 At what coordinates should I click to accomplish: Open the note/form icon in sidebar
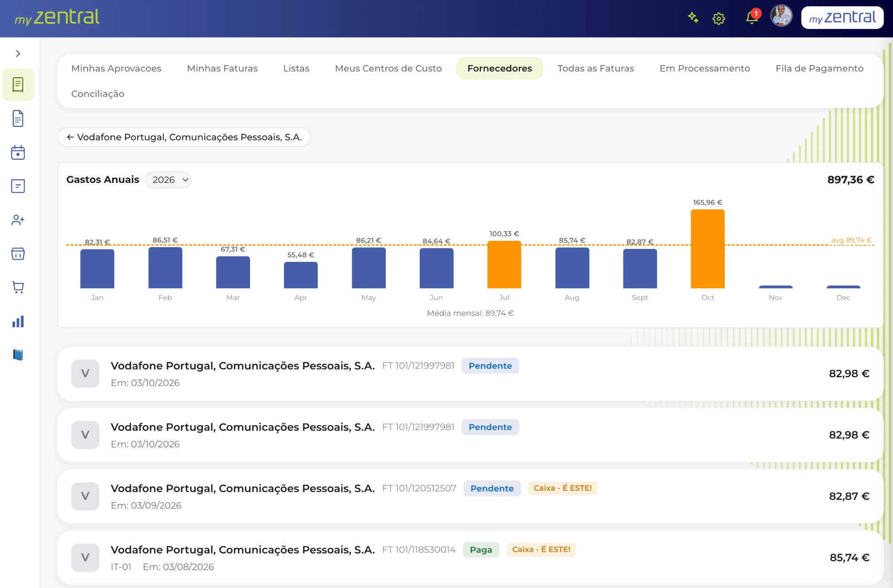tap(18, 186)
